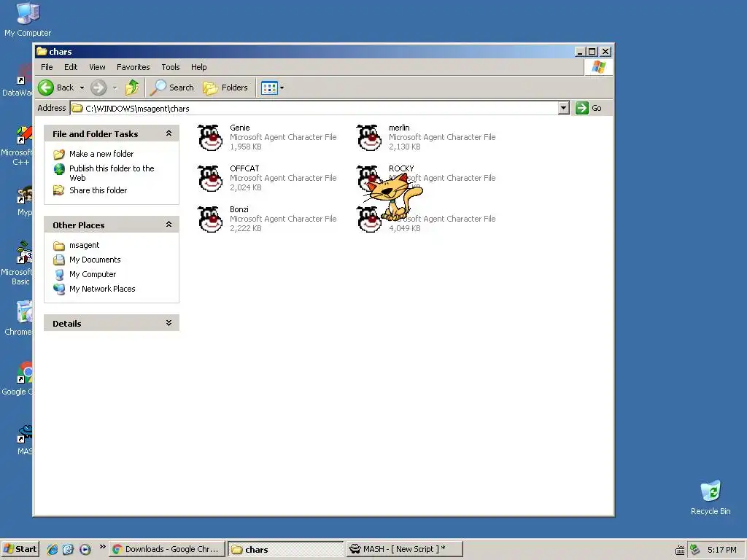Image resolution: width=747 pixels, height=560 pixels.
Task: Open the Search pane
Action: click(x=172, y=87)
